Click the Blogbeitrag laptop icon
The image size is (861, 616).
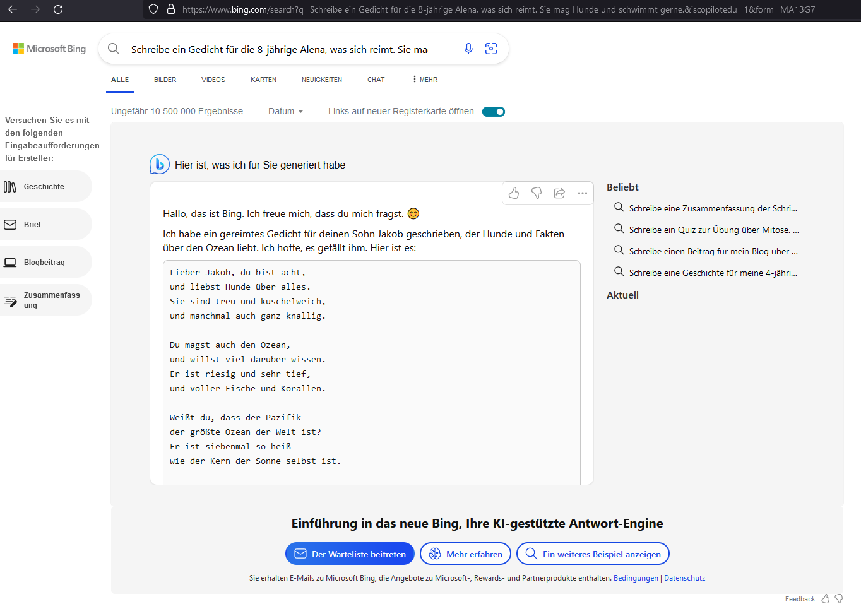coord(10,263)
